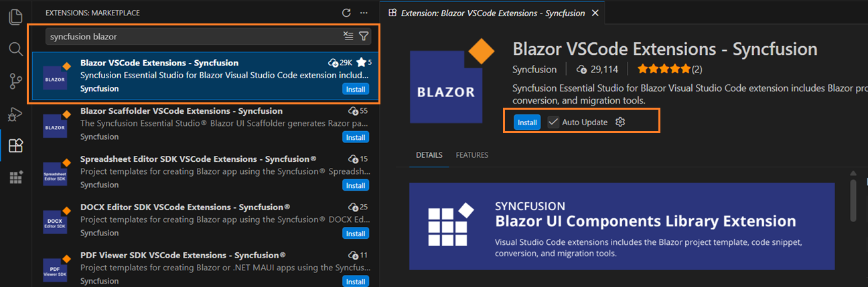This screenshot has width=868, height=287.
Task: Refresh the Extensions Marketplace list
Action: click(346, 13)
